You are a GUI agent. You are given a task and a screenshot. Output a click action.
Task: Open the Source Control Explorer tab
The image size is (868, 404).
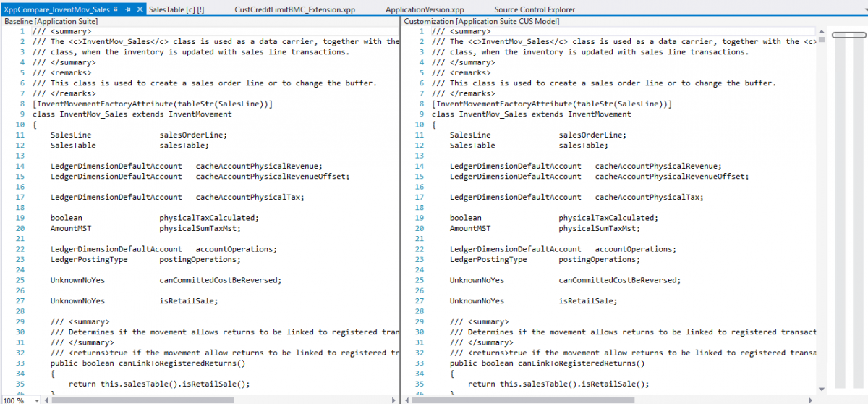pyautogui.click(x=535, y=9)
